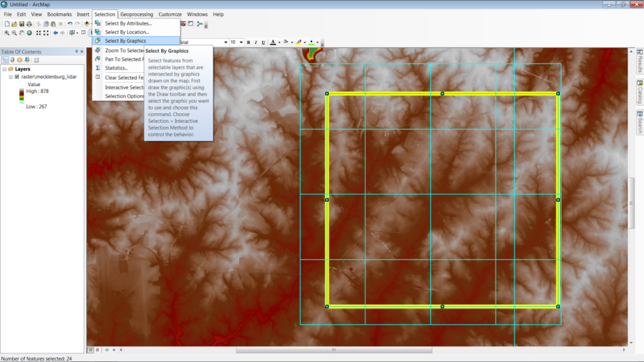Open the docked Results side tab
The height and width of the screenshot is (362, 644).
640,62
